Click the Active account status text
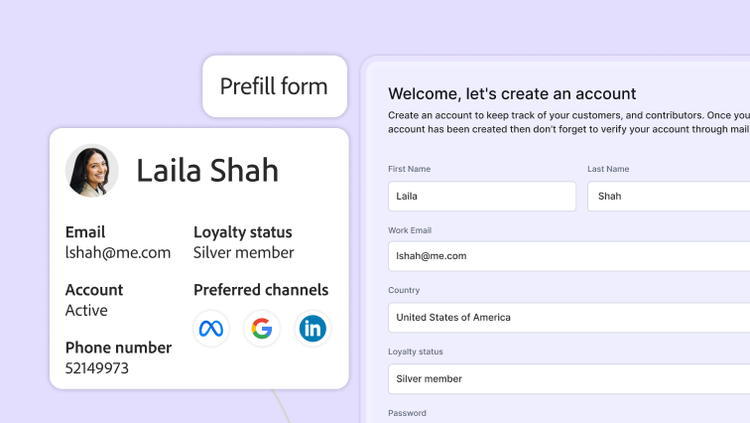This screenshot has width=750, height=423. pyautogui.click(x=86, y=310)
